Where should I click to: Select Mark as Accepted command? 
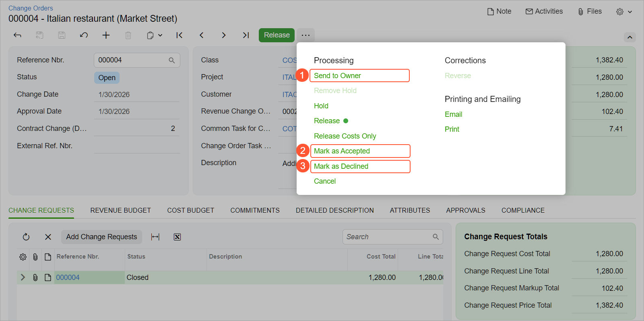(x=342, y=151)
